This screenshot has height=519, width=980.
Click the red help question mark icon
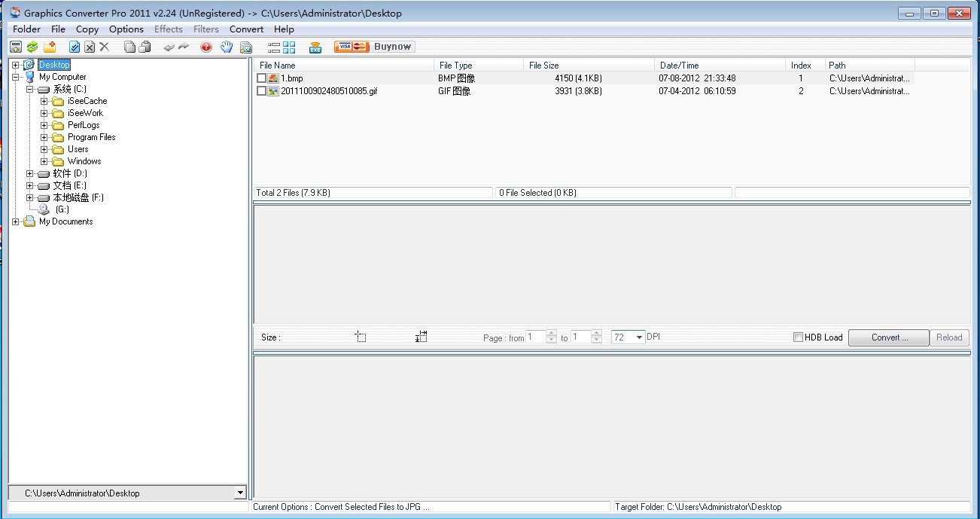pyautogui.click(x=206, y=47)
